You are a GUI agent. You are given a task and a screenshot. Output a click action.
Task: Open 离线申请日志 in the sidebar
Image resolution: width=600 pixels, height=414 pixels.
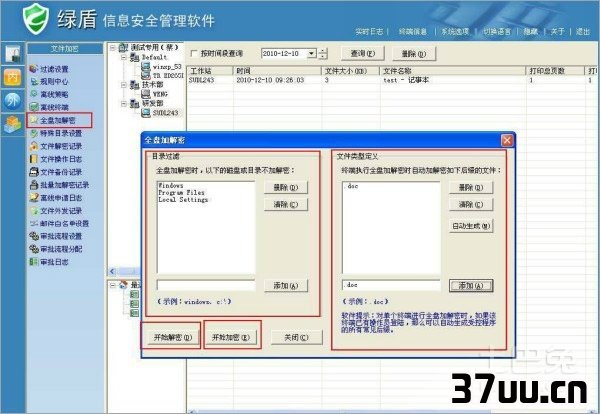pos(56,198)
